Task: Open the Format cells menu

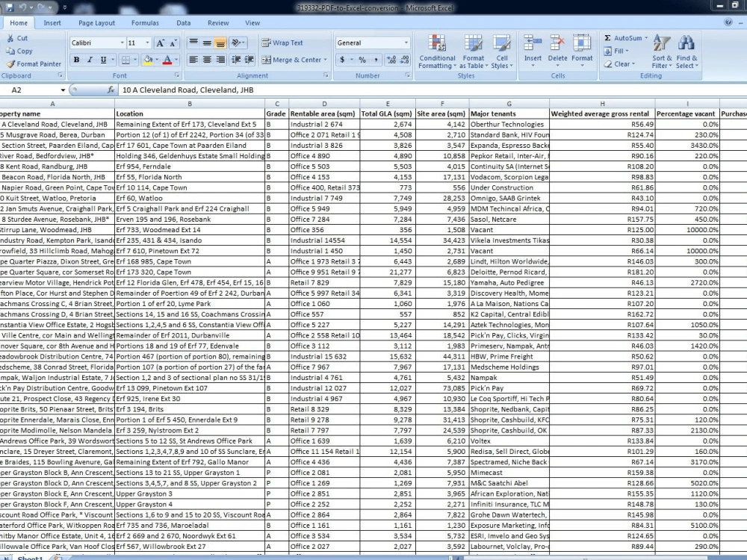Action: 582,51
